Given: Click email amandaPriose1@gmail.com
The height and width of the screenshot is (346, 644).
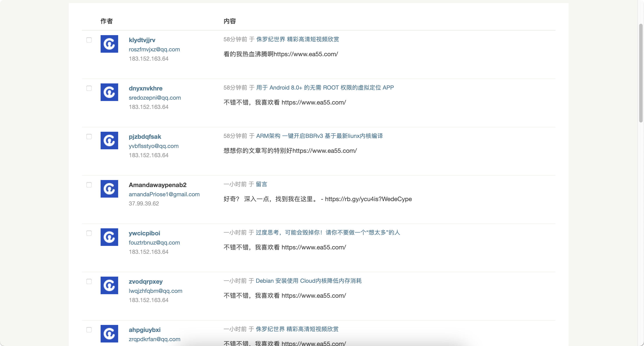Looking at the screenshot, I should (x=164, y=194).
